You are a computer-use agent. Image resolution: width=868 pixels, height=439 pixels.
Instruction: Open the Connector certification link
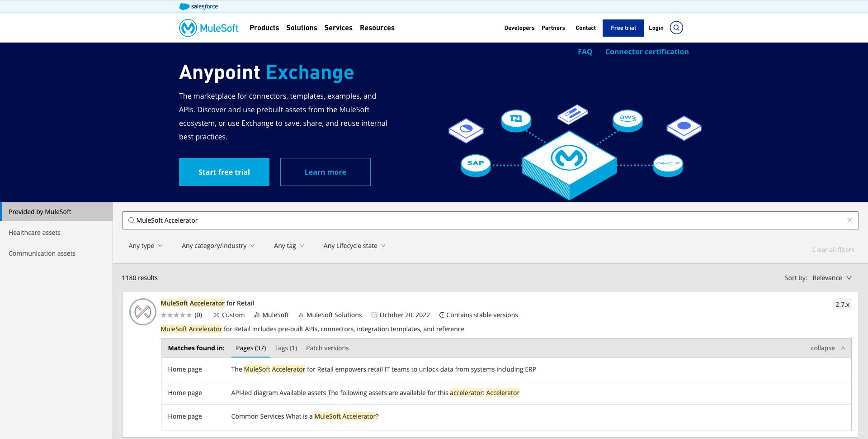(647, 52)
